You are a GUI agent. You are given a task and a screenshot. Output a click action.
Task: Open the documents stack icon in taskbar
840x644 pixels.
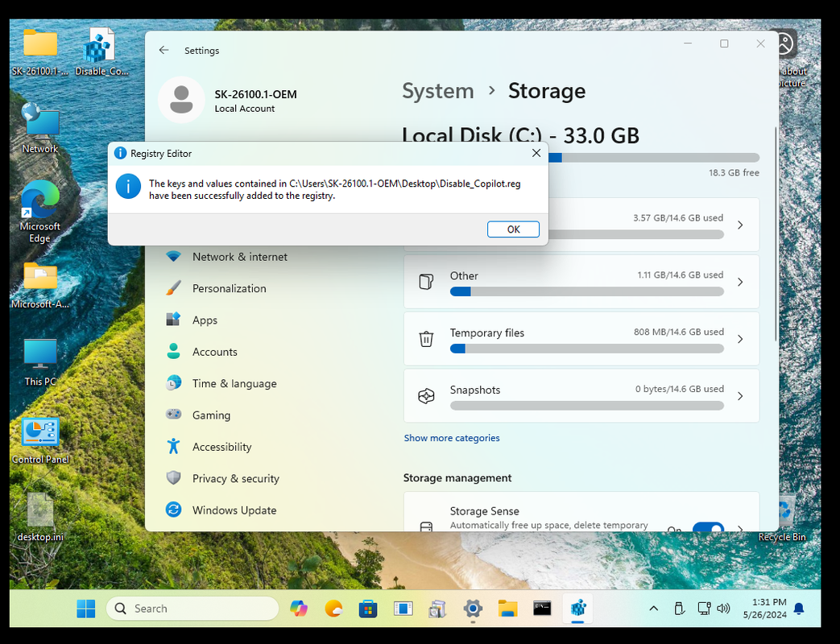[437, 608]
